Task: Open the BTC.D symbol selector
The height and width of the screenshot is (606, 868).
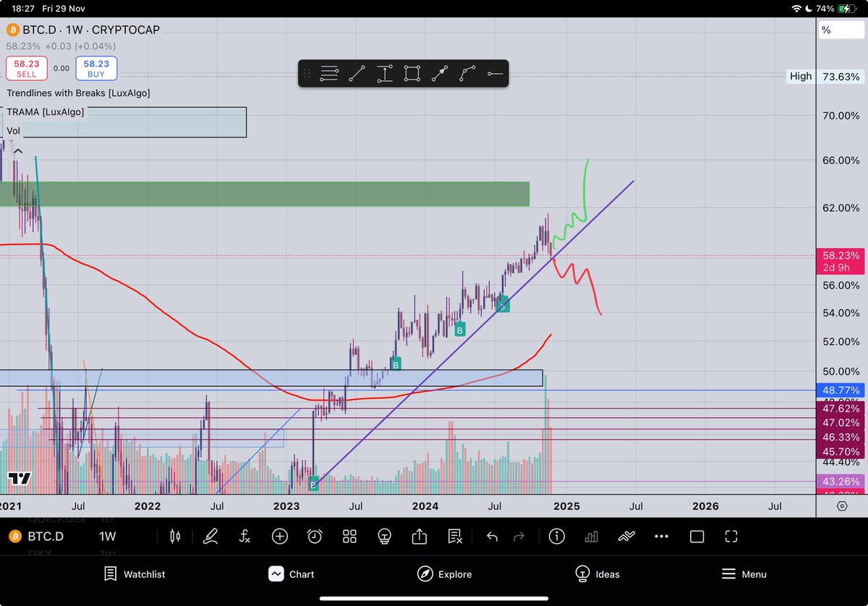Action: pos(44,537)
